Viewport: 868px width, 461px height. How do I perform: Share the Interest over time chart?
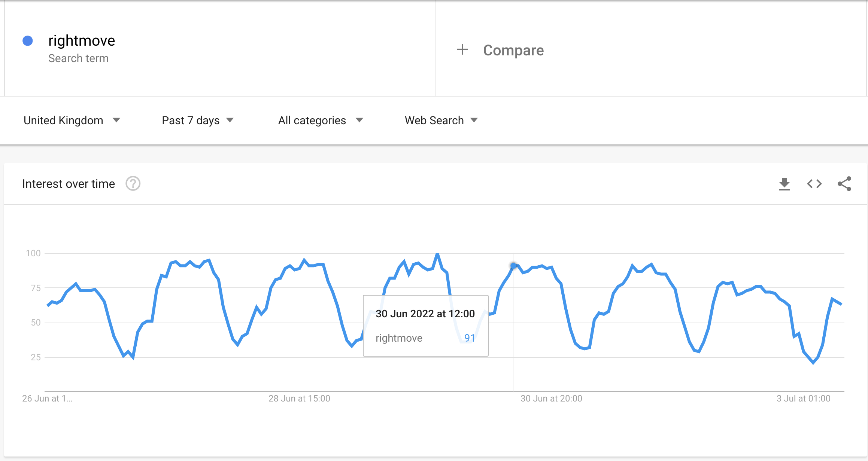pyautogui.click(x=844, y=184)
